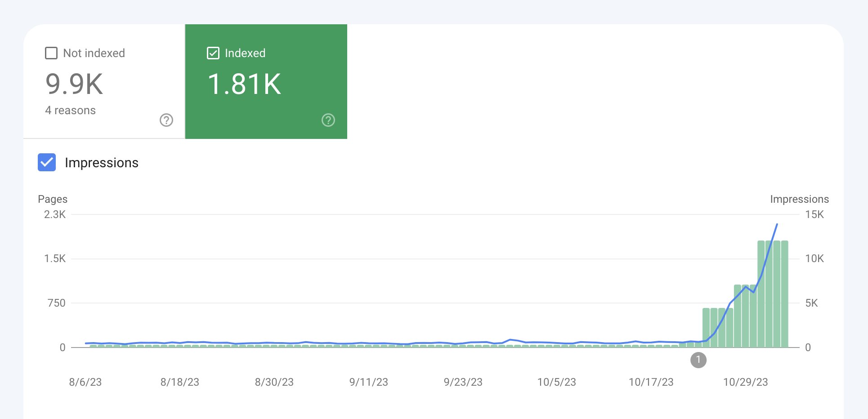Select the Indexed 1.81K count
Screen dimensions: 868x419
244,84
